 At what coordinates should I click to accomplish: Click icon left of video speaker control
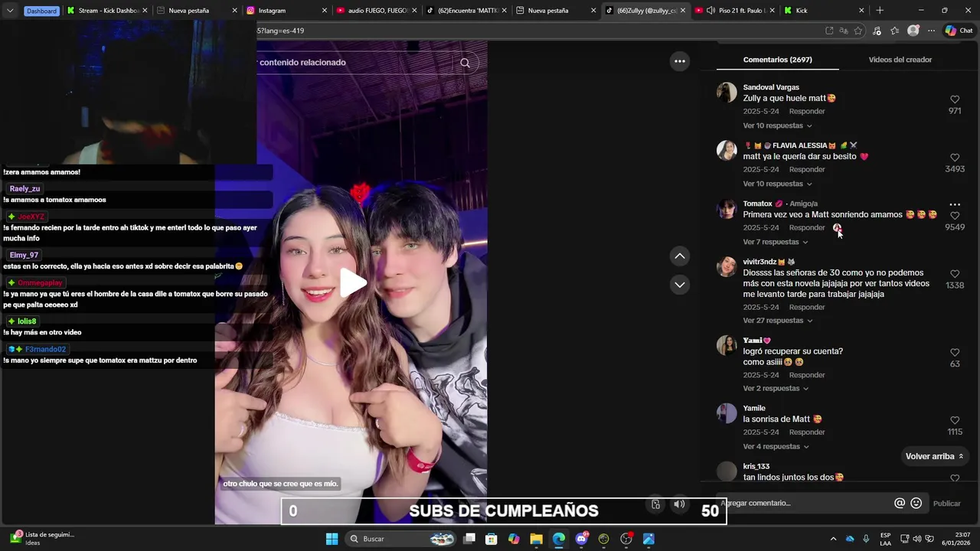[655, 504]
